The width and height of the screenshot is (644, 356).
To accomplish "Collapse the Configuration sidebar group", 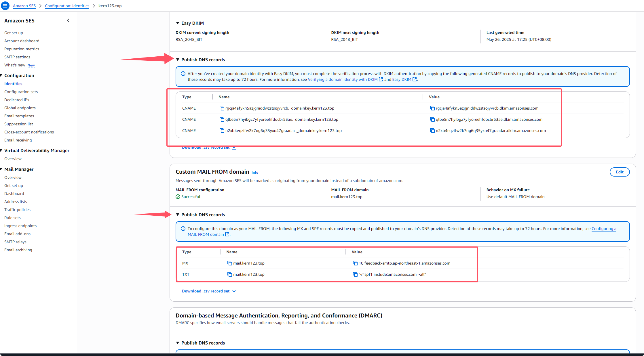I will tap(1, 75).
